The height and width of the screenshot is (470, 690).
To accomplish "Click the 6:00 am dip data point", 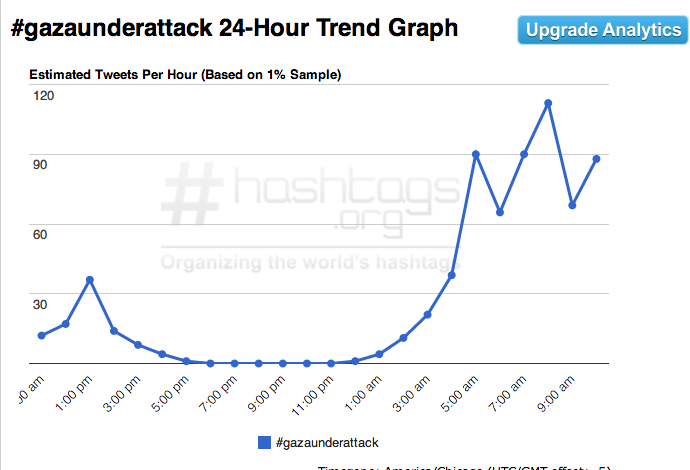I will click(x=500, y=212).
